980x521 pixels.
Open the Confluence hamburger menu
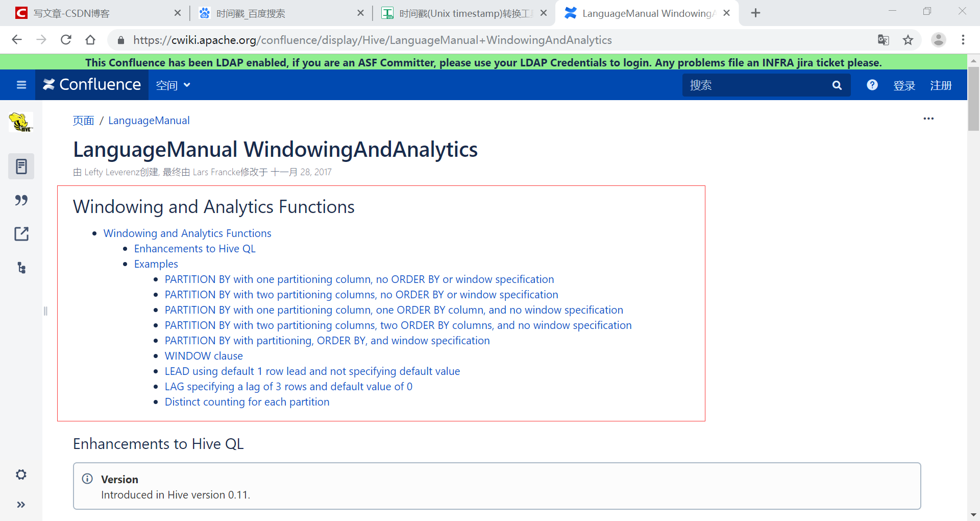point(21,85)
